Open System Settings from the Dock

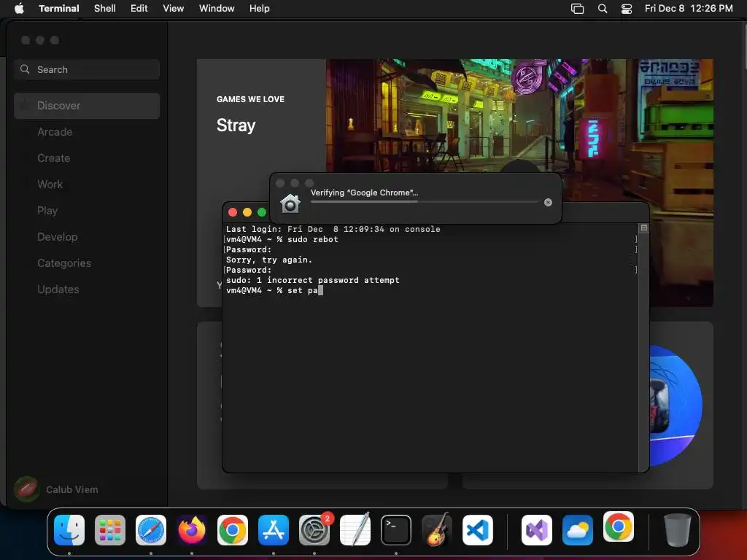pyautogui.click(x=314, y=530)
